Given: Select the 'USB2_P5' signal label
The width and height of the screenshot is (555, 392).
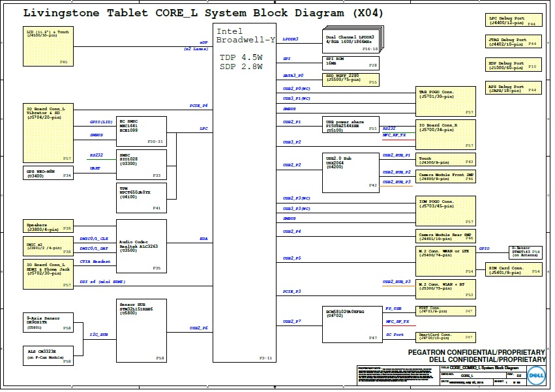Looking at the screenshot, I should pyautogui.click(x=292, y=258).
